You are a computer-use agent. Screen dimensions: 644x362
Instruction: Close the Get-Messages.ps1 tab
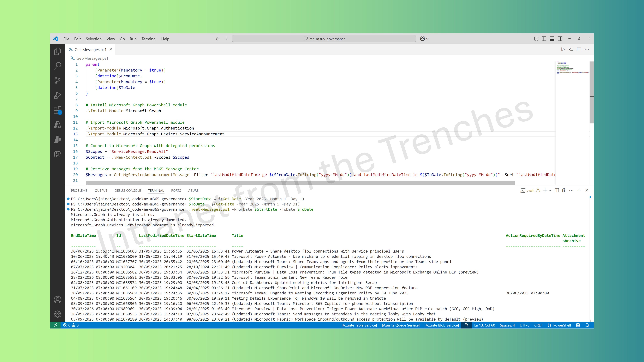pyautogui.click(x=111, y=49)
